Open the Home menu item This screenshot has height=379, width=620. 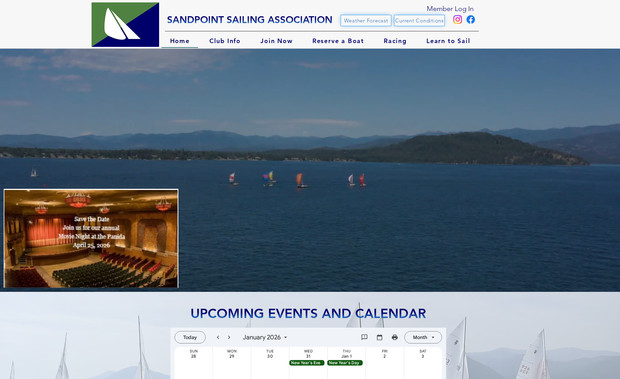(180, 41)
